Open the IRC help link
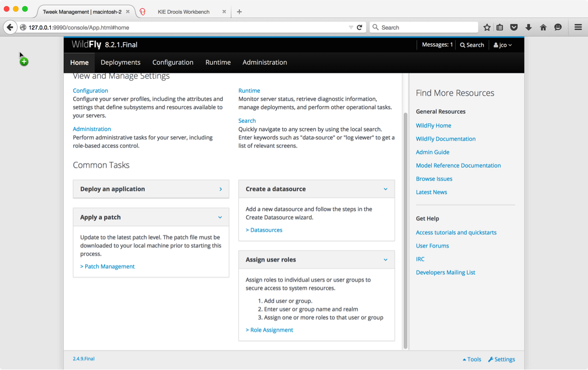This screenshot has width=588, height=370. click(x=420, y=259)
